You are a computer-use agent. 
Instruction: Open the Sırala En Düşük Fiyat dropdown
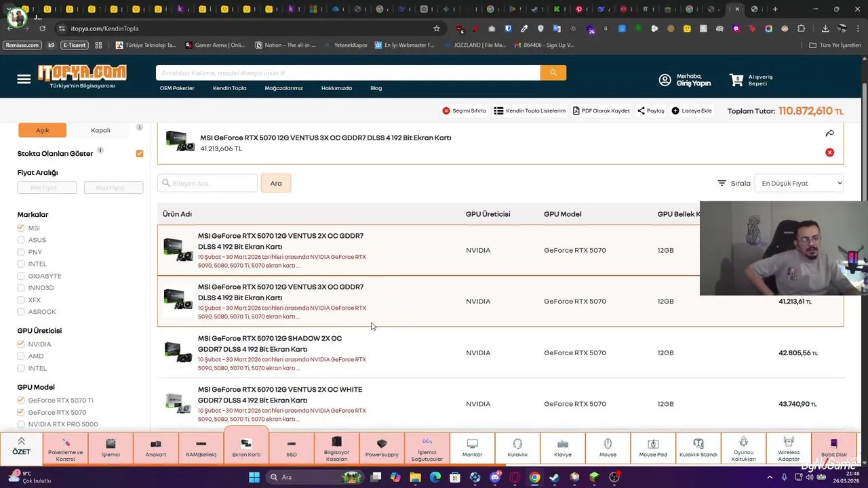[x=800, y=183]
